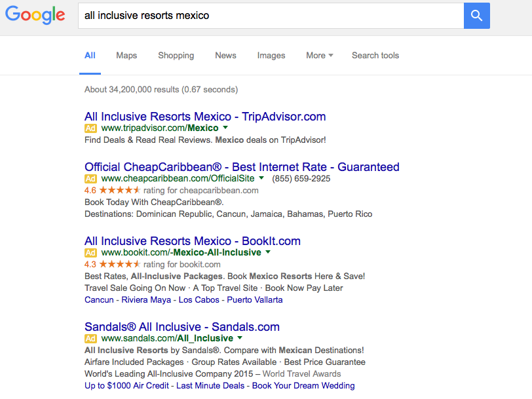Screen dimensions: 532x399
Task: Select the All results tab
Action: [x=90, y=55]
